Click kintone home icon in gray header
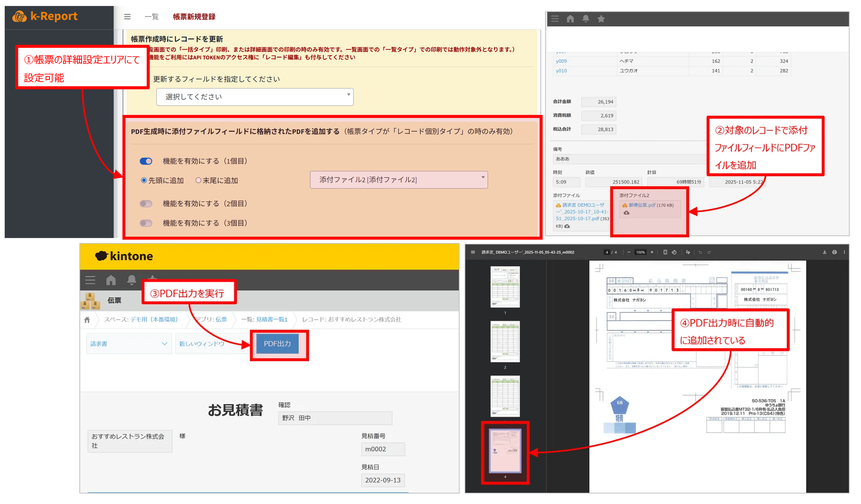 (x=111, y=280)
